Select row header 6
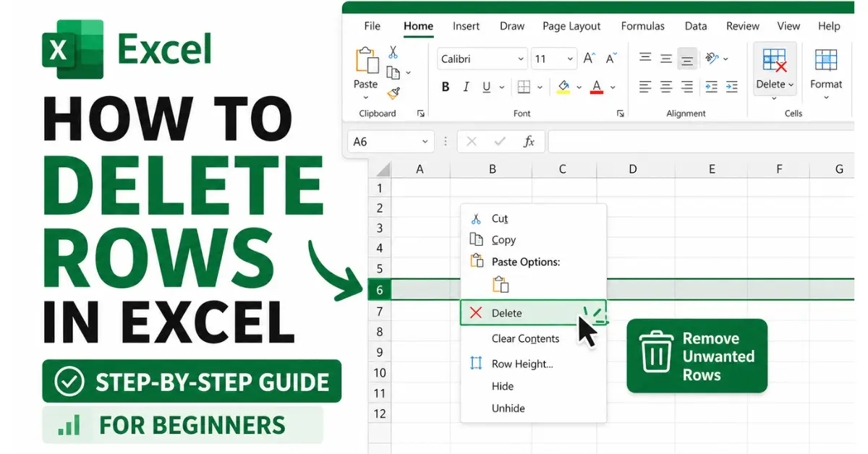 pyautogui.click(x=380, y=290)
